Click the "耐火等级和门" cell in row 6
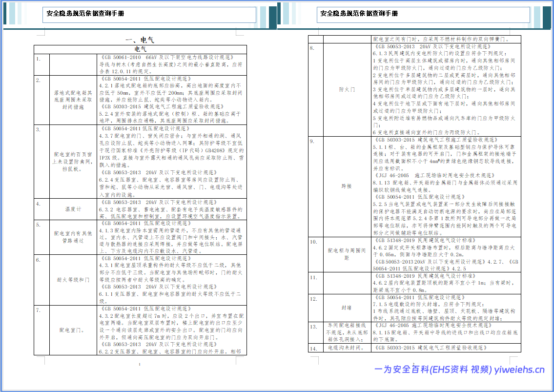This screenshot has height=392, width=554. click(73, 280)
